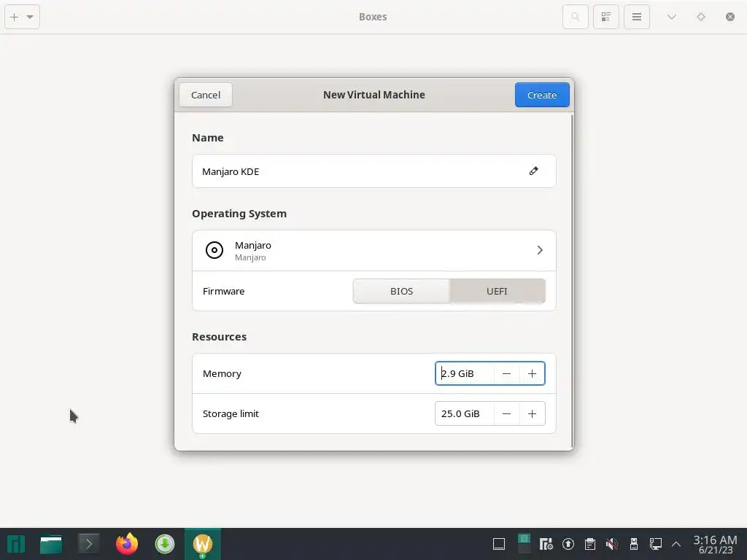Click the diamond window control in the titlebar

pos(701,17)
